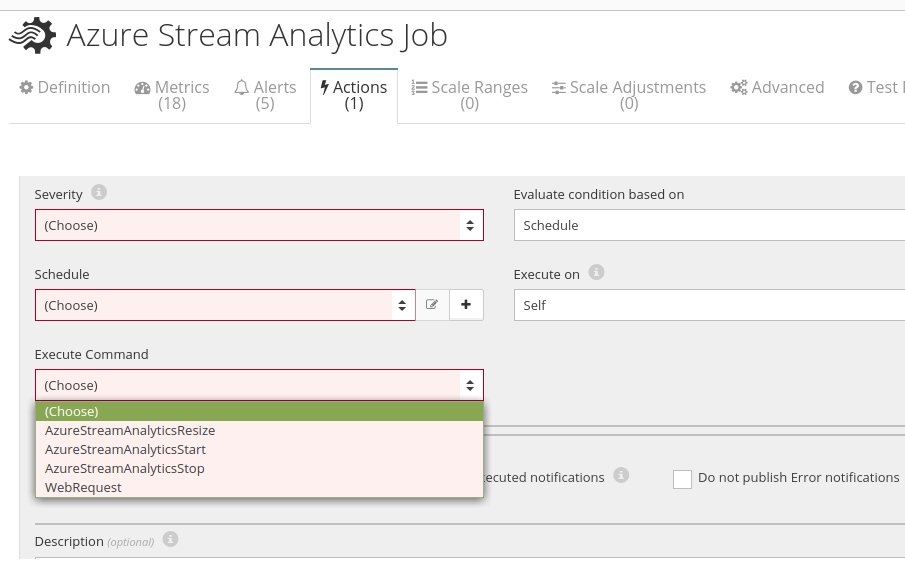
Task: Select (Choose) option in command list
Action: pyautogui.click(x=259, y=411)
